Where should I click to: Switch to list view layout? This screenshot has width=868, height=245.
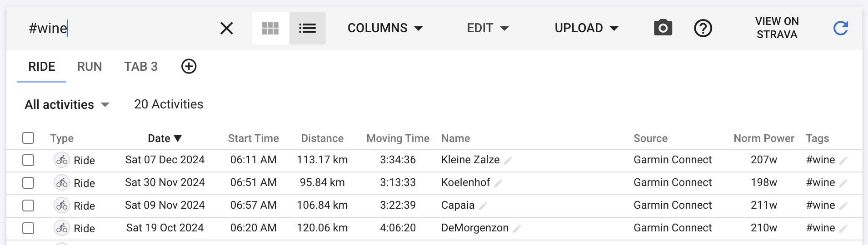pos(308,28)
